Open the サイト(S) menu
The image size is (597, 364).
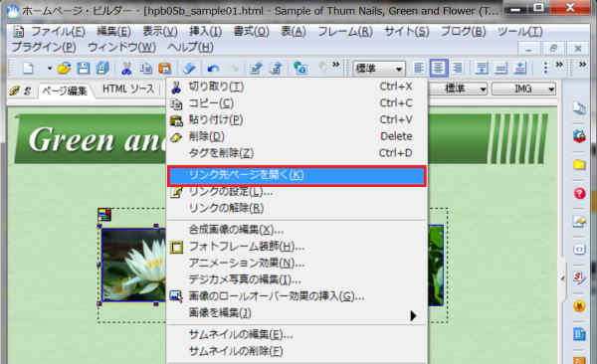click(x=407, y=31)
